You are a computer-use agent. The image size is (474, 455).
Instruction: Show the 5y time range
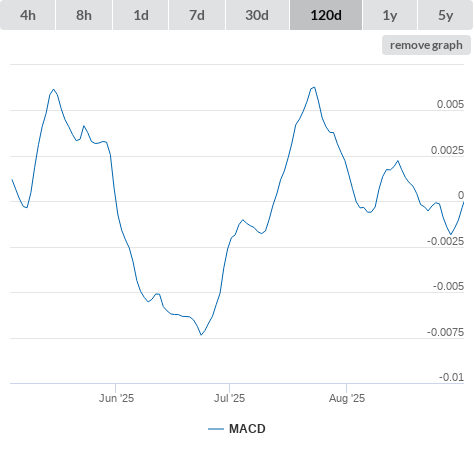pyautogui.click(x=445, y=15)
